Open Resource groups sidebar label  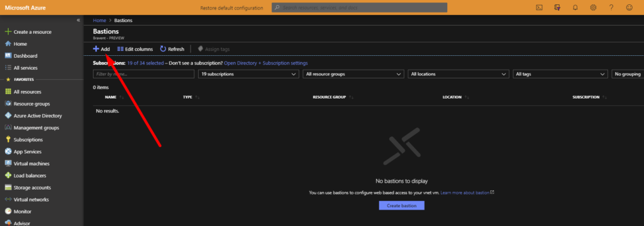point(31,104)
